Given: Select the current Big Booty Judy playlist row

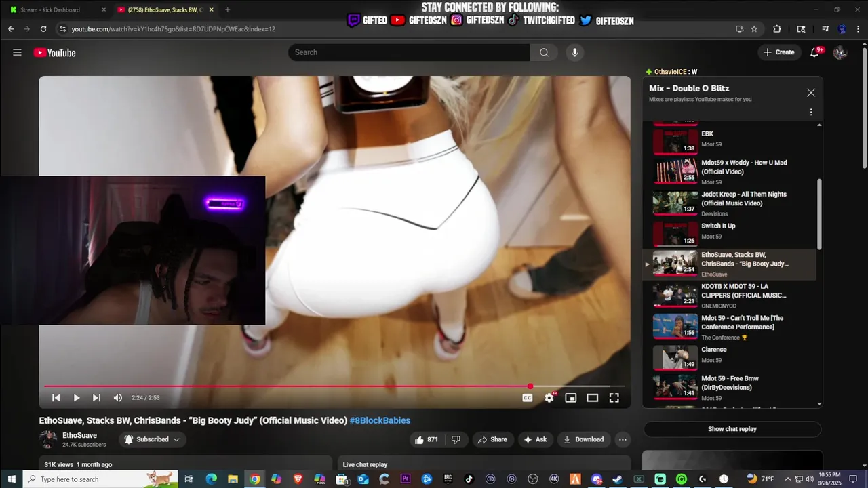Looking at the screenshot, I should pyautogui.click(x=730, y=264).
